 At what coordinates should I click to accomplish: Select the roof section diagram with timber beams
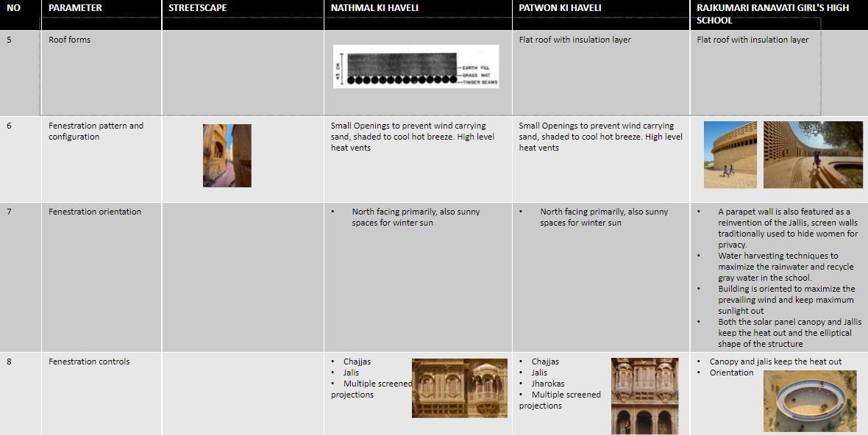416,66
